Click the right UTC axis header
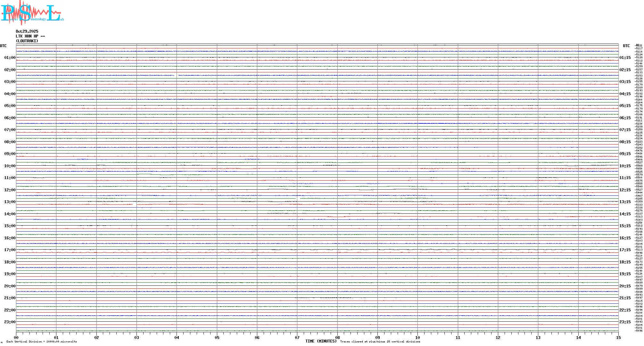The width and height of the screenshot is (644, 346). click(x=626, y=46)
